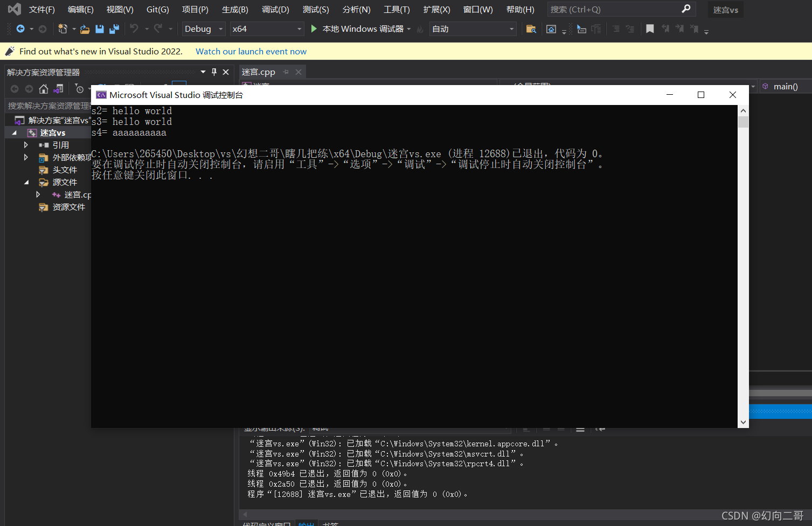Open Solution Explorer window options dropdown

tap(203, 72)
